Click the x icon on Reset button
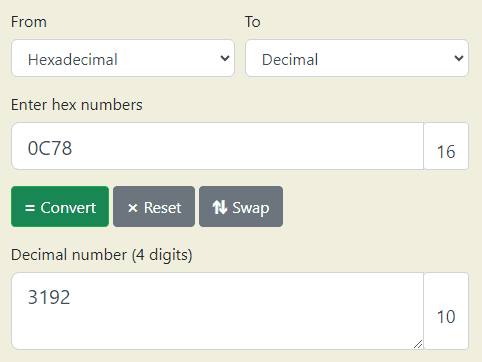Screen dimensions: 482x362 tap(133, 208)
